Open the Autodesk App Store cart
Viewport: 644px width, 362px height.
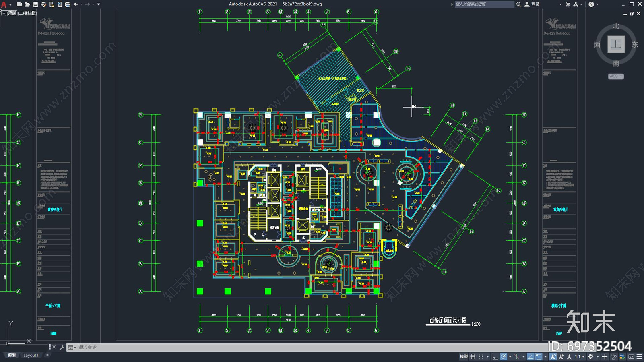pyautogui.click(x=568, y=4)
